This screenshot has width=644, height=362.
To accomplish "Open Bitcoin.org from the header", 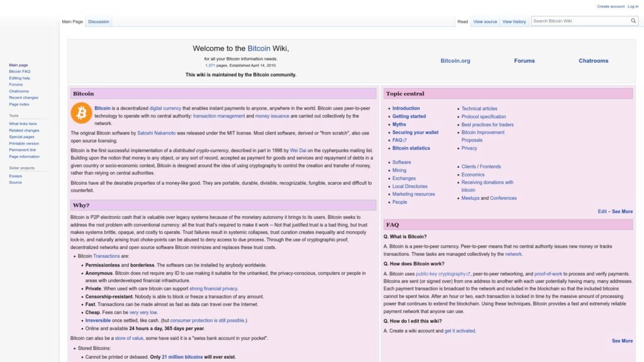I will [455, 61].
